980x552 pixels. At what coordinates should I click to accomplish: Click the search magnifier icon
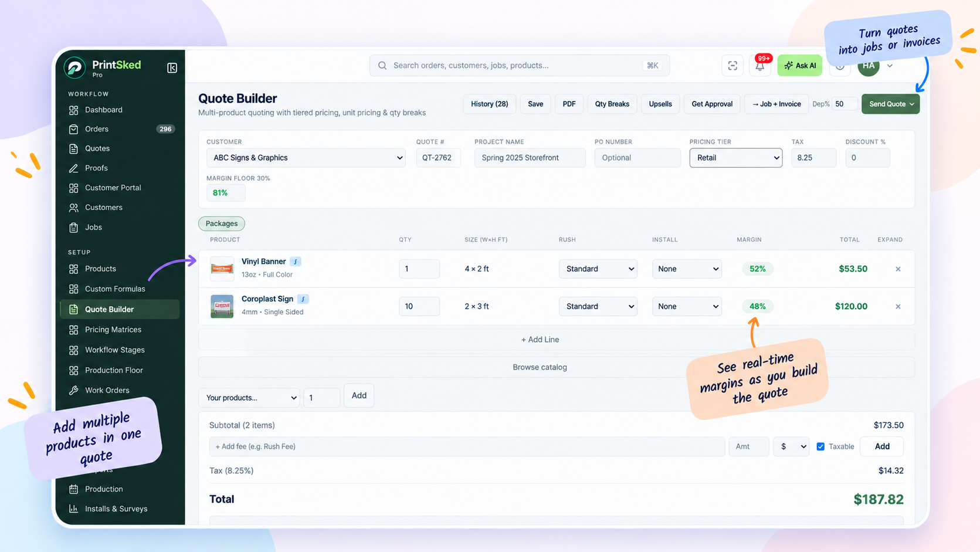tap(382, 66)
